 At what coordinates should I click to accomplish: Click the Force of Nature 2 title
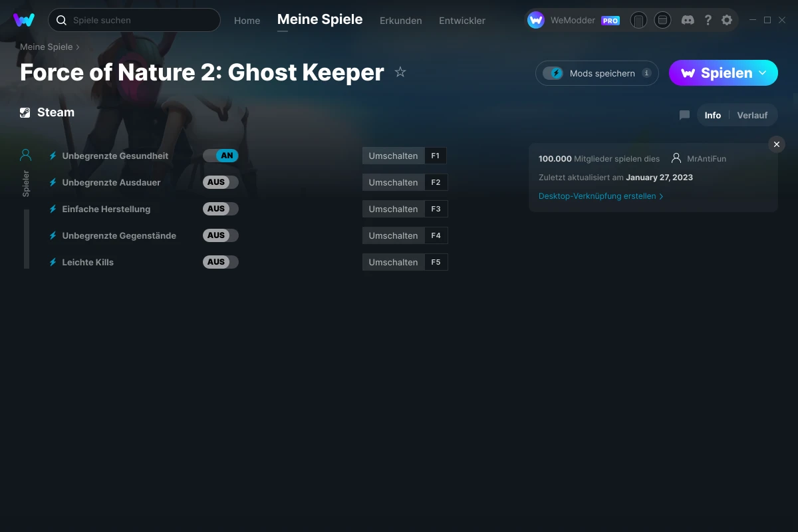click(x=202, y=72)
